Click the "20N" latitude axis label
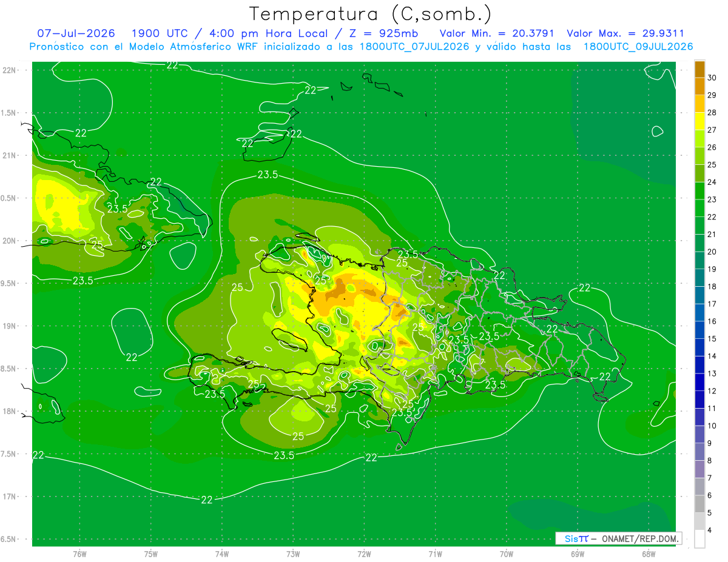This screenshot has width=728, height=562. coord(8,241)
